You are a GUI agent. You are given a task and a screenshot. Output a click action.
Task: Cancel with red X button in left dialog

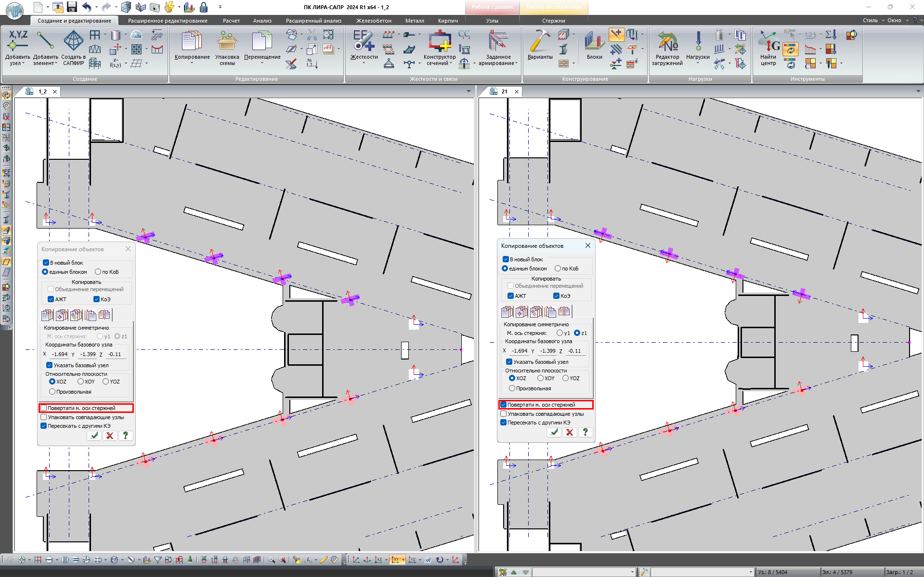(x=110, y=436)
